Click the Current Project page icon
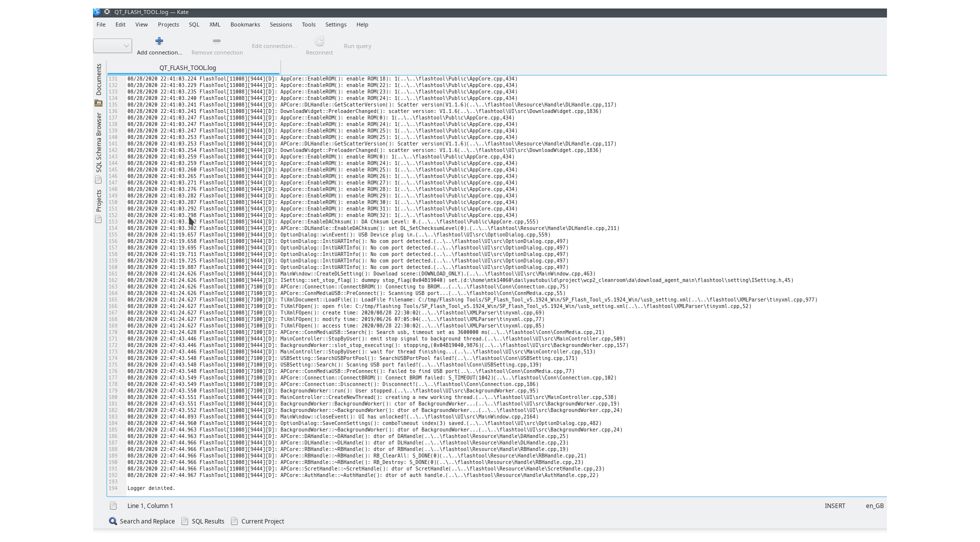Viewport: 980px width, 542px height. coord(234,521)
